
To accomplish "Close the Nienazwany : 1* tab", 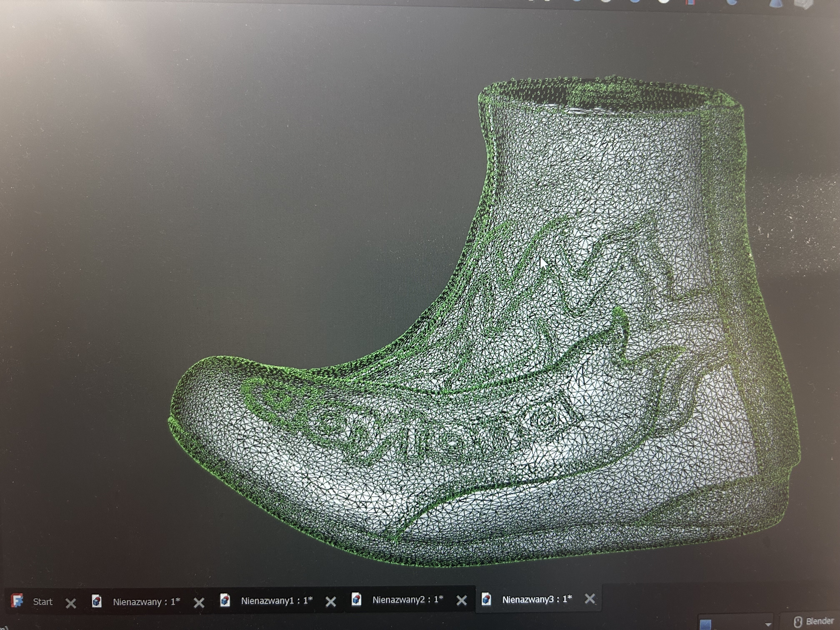I will point(199,602).
